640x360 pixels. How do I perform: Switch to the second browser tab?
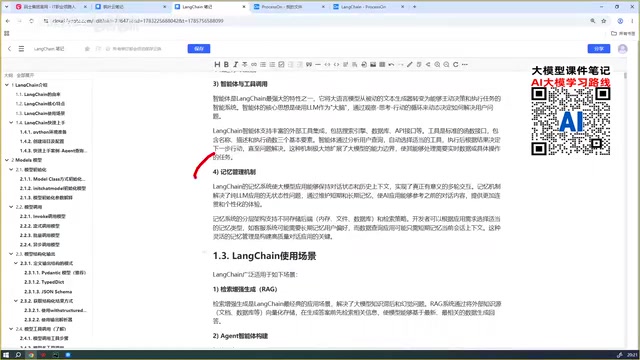click(x=131, y=7)
